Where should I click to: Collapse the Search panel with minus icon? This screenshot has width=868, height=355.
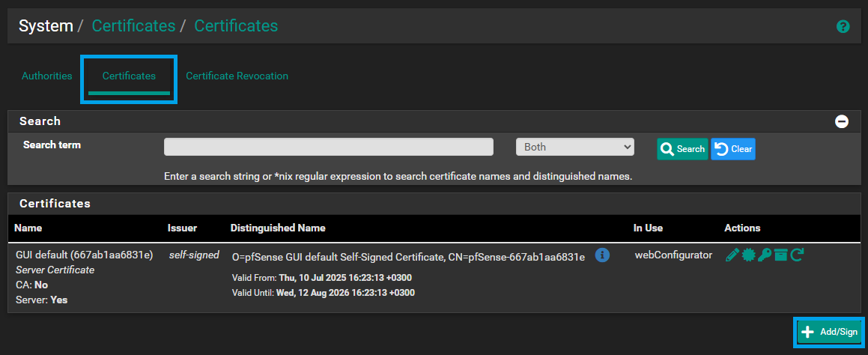[842, 121]
